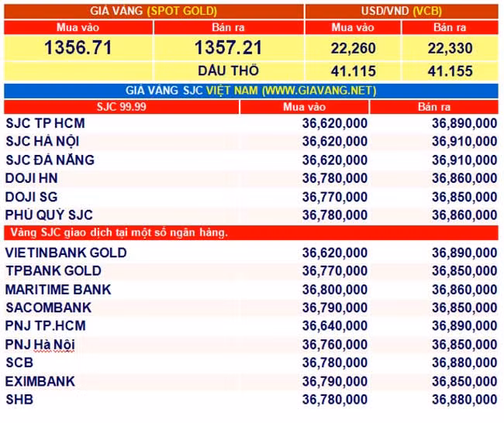The image size is (504, 423).
Task: Select PNJ Hà Nội buy price 36,760,000
Action: coord(335,345)
